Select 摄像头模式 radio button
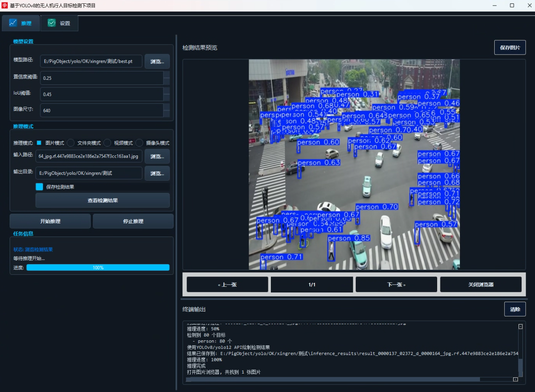 [139, 143]
